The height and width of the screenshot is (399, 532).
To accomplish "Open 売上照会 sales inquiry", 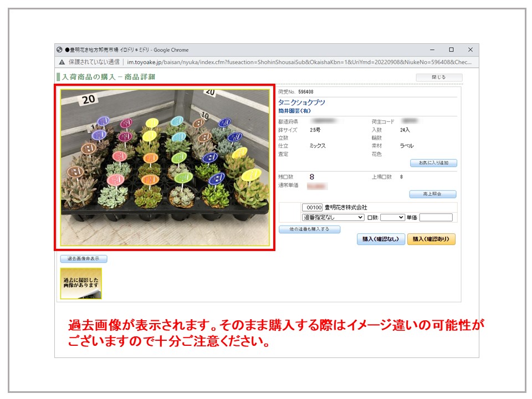I will pos(433,195).
